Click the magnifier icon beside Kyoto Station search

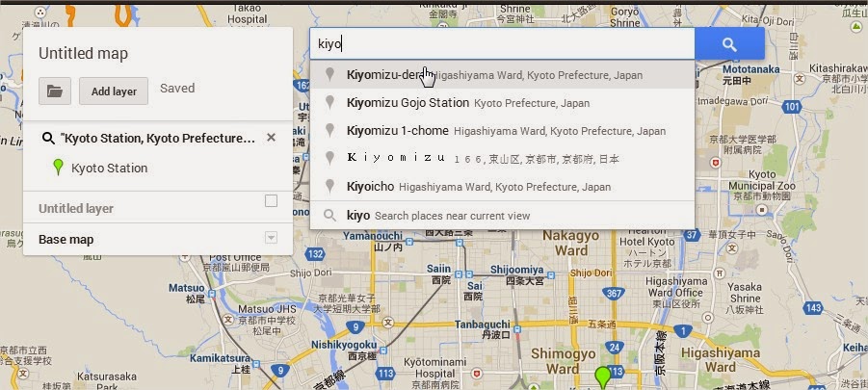(x=49, y=138)
